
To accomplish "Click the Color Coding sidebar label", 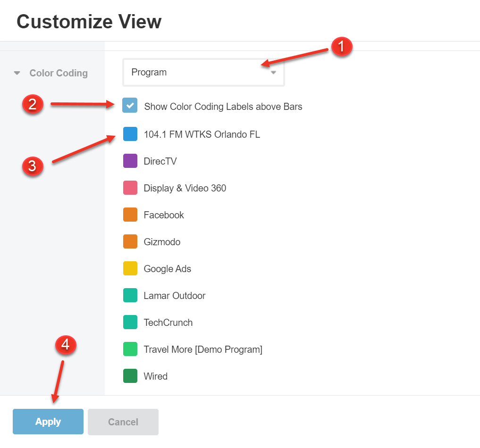I will coord(59,73).
